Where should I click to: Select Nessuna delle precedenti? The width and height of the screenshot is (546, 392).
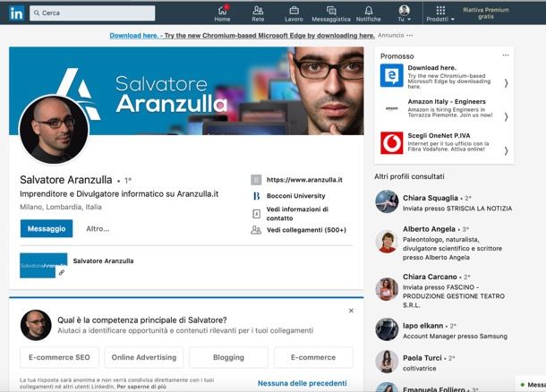click(302, 383)
